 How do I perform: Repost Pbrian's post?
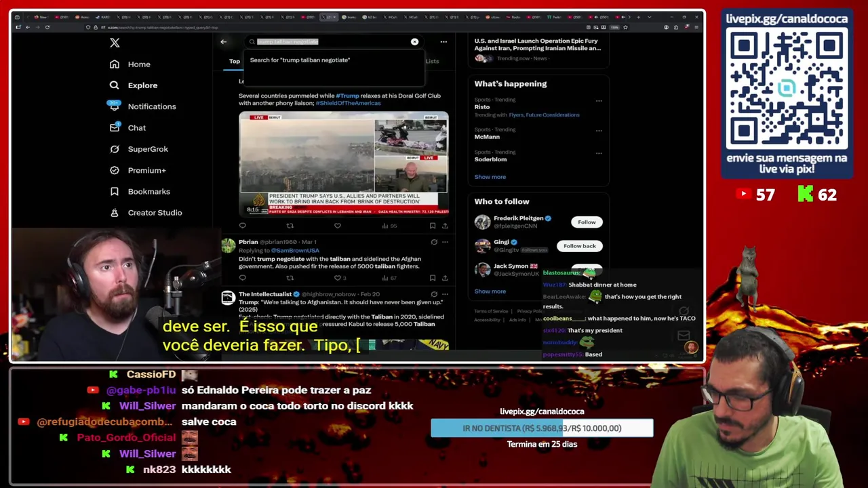pyautogui.click(x=290, y=278)
